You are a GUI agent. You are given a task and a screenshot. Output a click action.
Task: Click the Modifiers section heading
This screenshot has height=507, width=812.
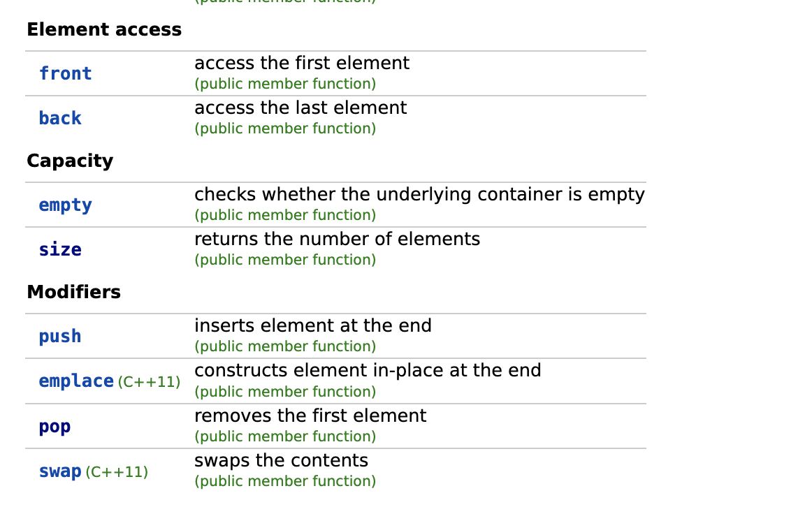(73, 292)
